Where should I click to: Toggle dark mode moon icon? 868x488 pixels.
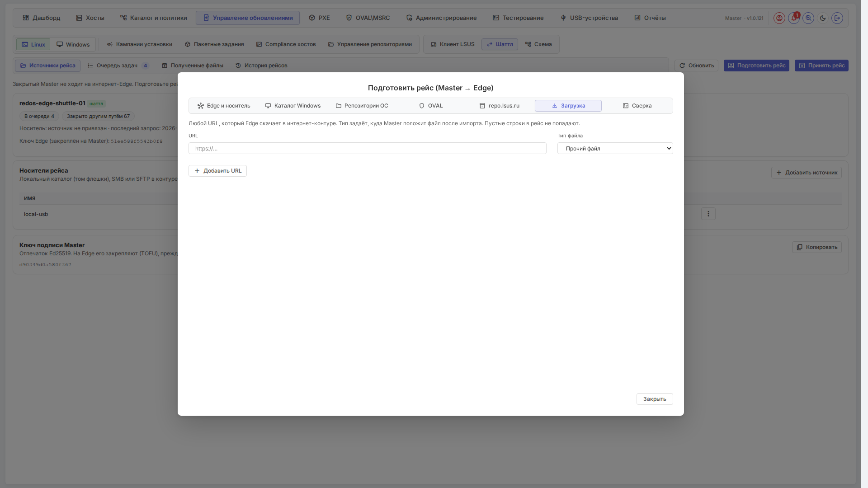click(823, 18)
